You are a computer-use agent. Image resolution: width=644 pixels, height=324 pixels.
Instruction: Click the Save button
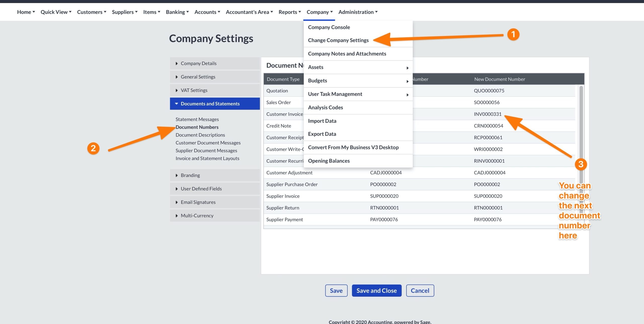click(x=336, y=291)
